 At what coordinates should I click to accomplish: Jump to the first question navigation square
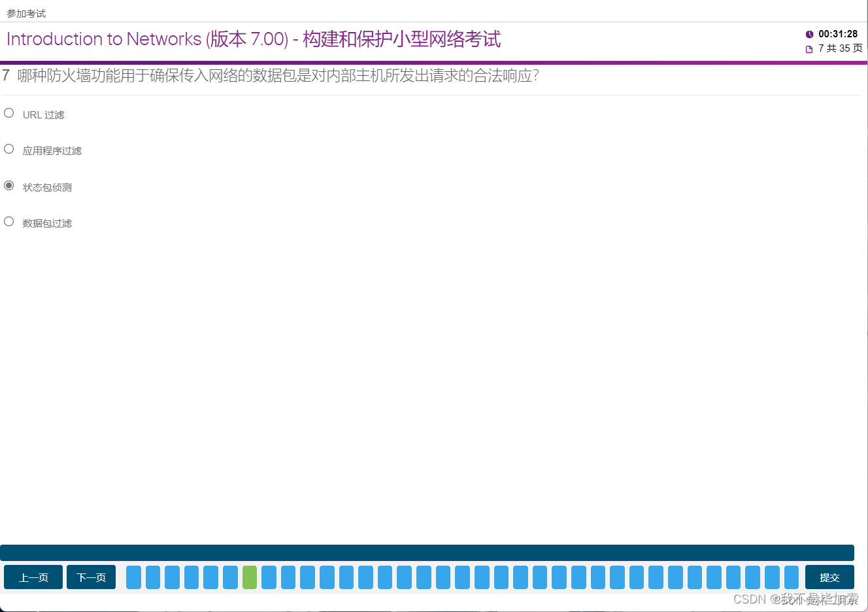(x=133, y=577)
